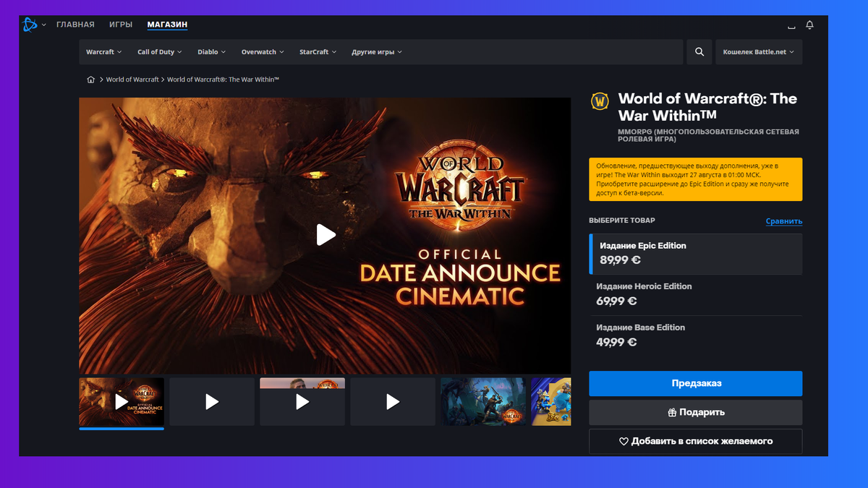Select the forest warriors screenshot thumbnail

(483, 402)
